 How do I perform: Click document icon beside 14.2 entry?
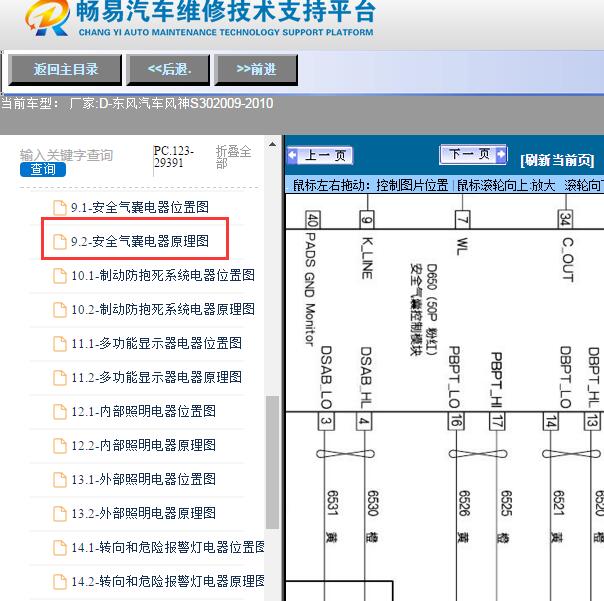tap(60, 581)
